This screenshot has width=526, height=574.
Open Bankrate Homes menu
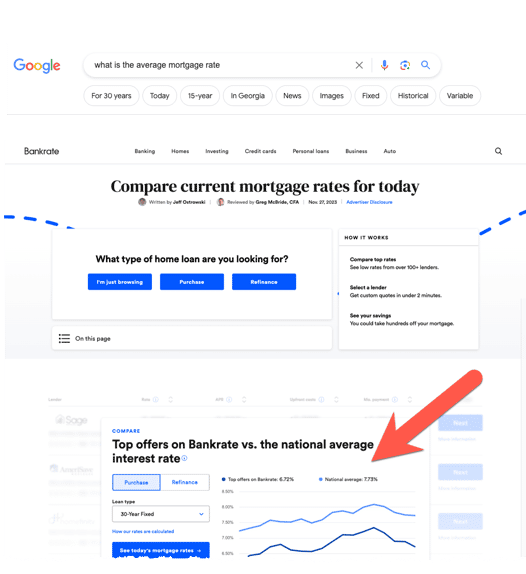(x=180, y=151)
